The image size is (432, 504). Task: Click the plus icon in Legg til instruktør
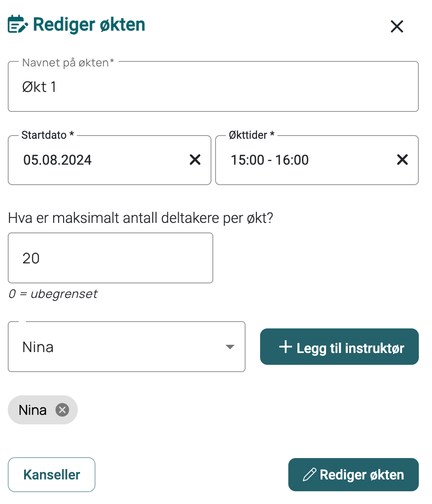point(286,347)
